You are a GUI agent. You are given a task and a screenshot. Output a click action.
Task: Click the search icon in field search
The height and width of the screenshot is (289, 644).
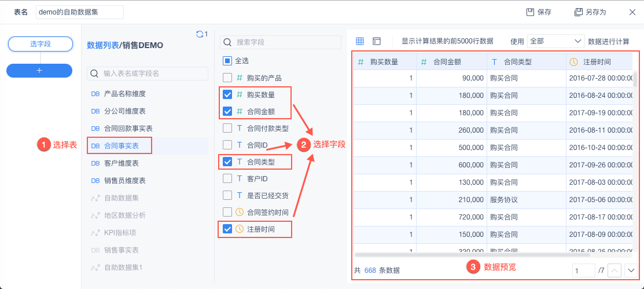228,42
